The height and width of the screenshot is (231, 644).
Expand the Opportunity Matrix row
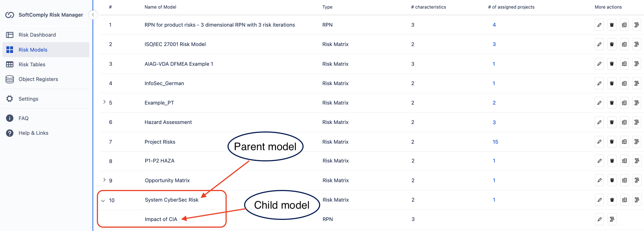coord(104,180)
